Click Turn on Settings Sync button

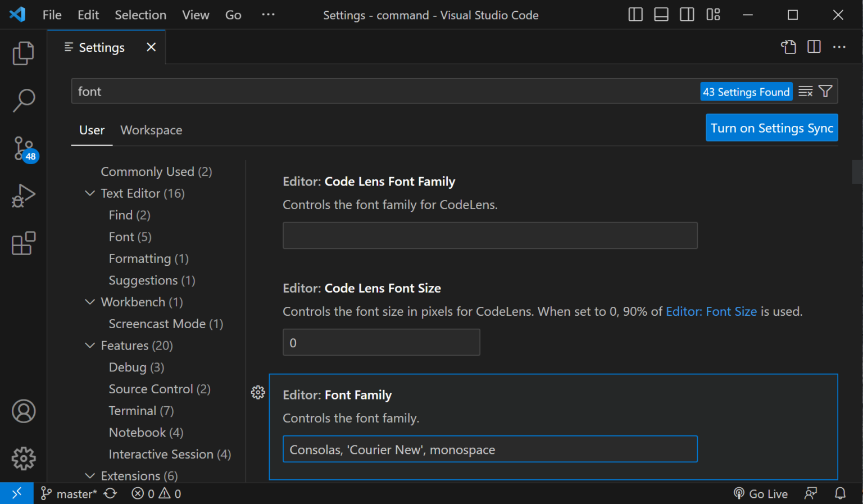pyautogui.click(x=771, y=128)
